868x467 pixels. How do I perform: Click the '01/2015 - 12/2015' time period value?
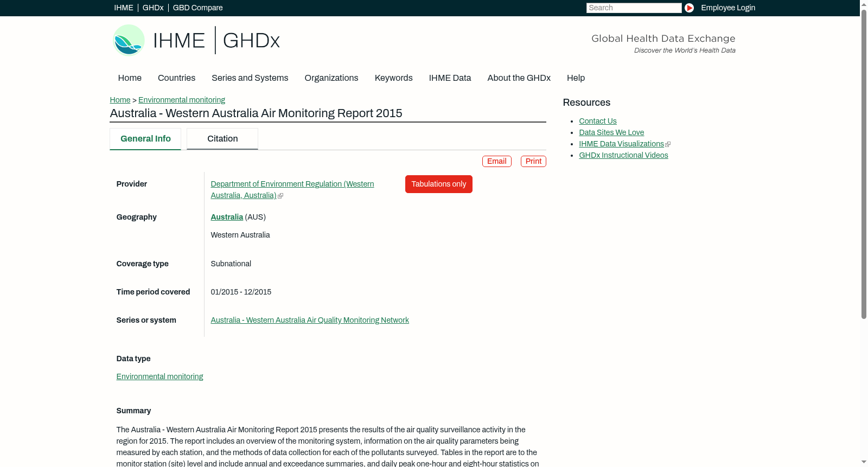tap(241, 292)
